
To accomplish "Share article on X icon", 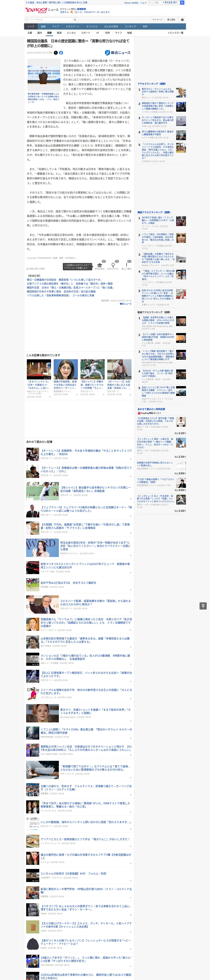I will 56,53.
